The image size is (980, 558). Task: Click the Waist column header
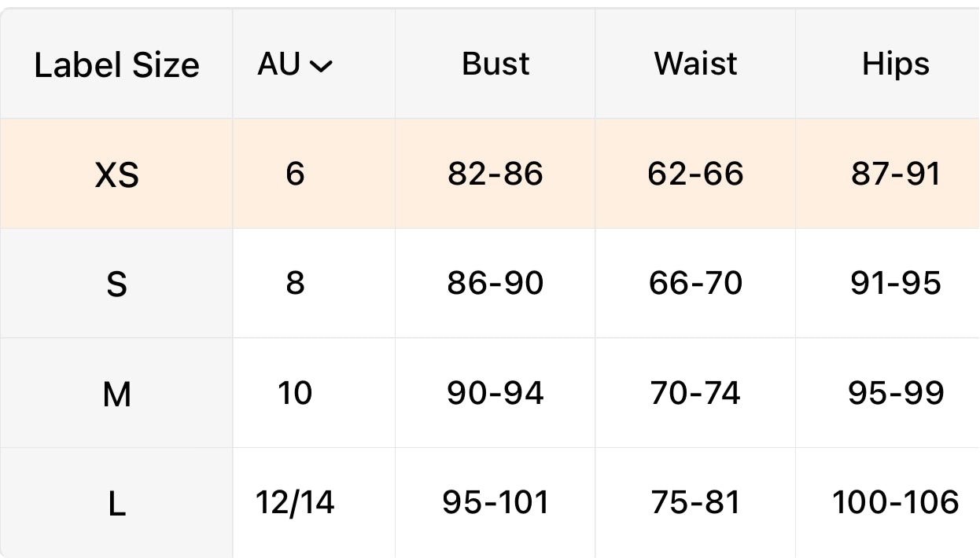click(696, 64)
